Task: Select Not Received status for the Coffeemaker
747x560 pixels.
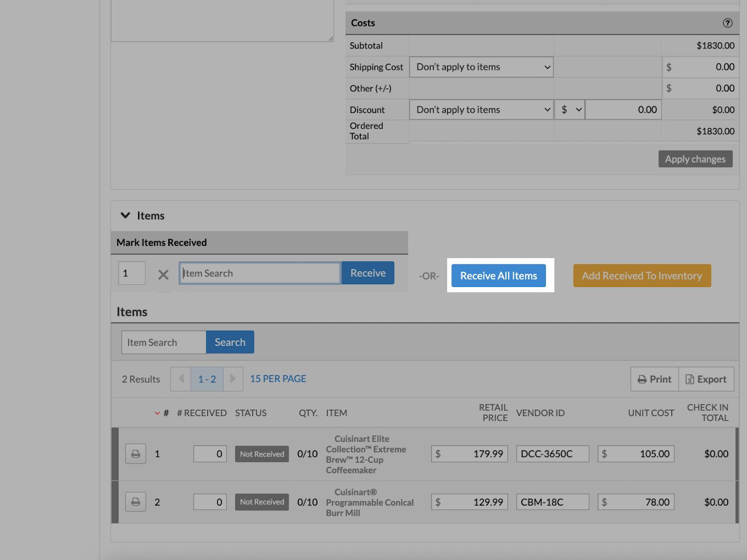Action: coord(261,453)
